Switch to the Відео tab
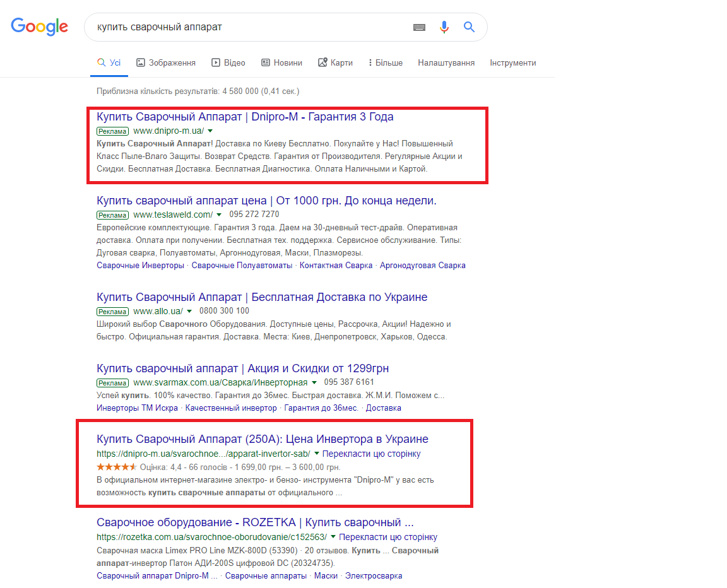This screenshot has width=727, height=588. (x=228, y=62)
